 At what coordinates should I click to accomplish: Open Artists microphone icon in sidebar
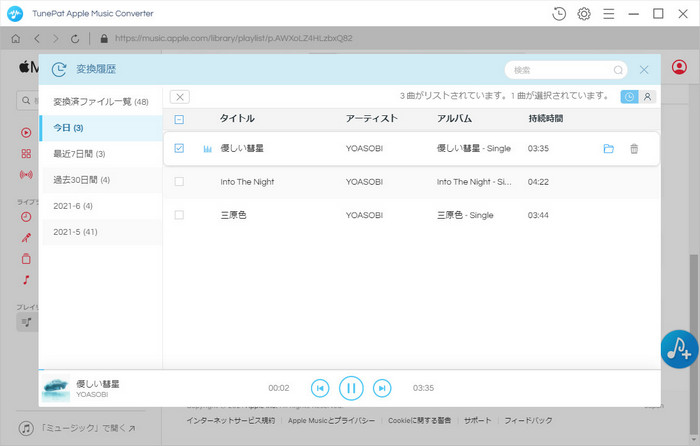click(x=26, y=238)
